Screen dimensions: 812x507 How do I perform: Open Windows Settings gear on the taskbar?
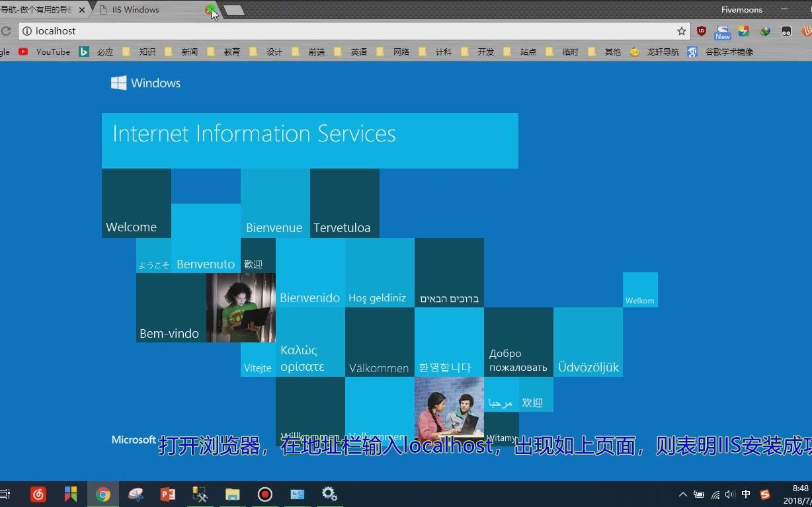329,494
